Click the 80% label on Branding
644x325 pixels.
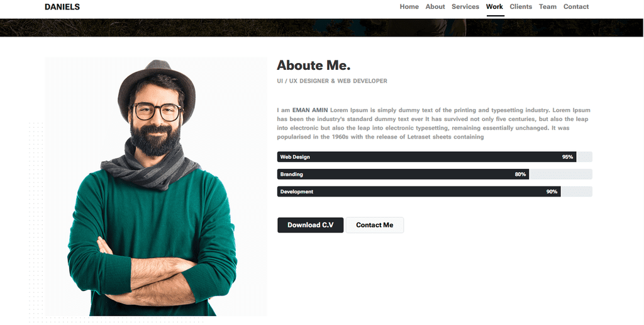coord(520,174)
